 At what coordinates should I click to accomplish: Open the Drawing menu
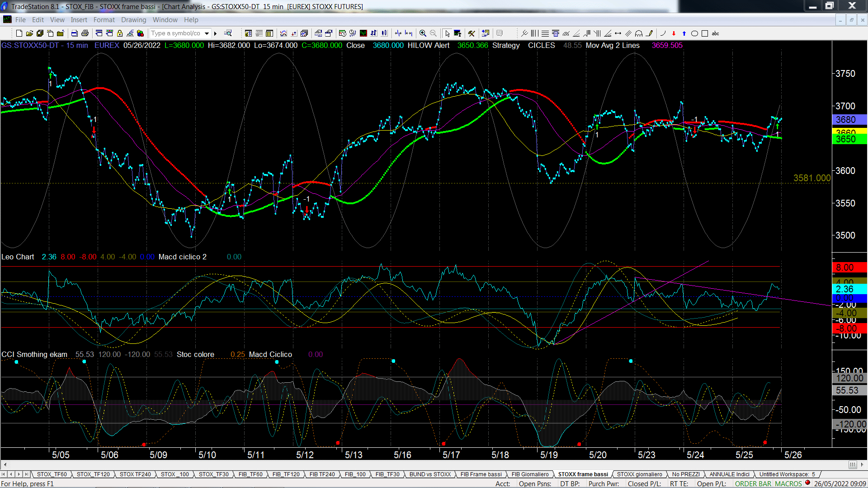coord(133,20)
